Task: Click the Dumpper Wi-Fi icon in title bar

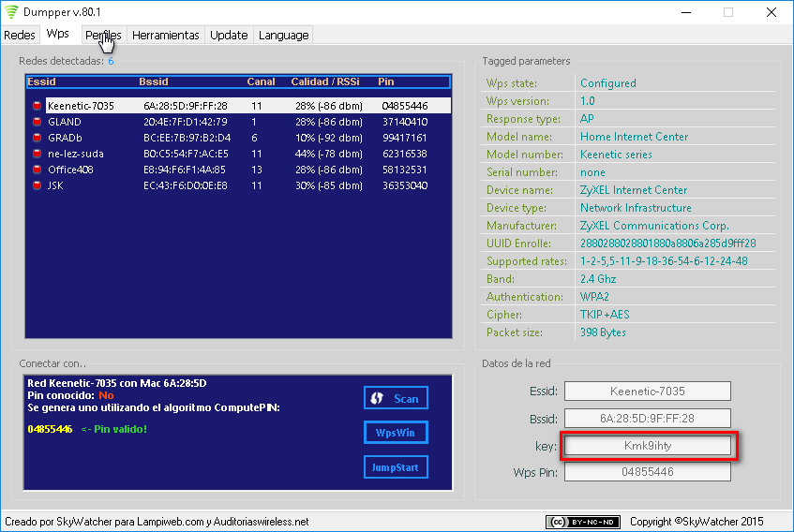Action: 12,12
